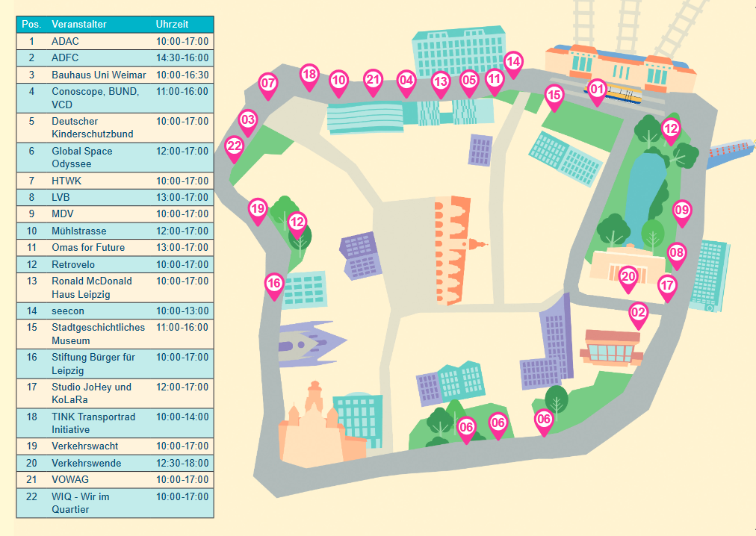
Task: Select map pin 01 near the tram station
Action: pos(598,89)
